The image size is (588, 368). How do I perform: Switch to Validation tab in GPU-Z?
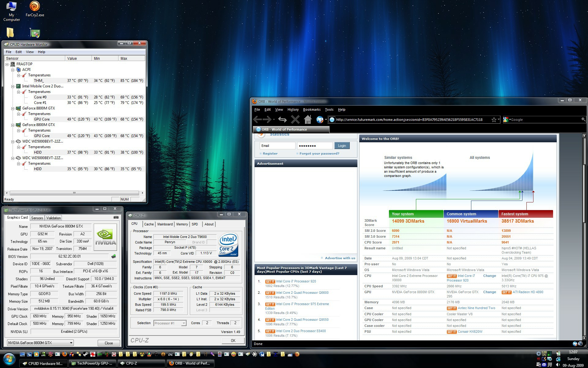pos(54,218)
